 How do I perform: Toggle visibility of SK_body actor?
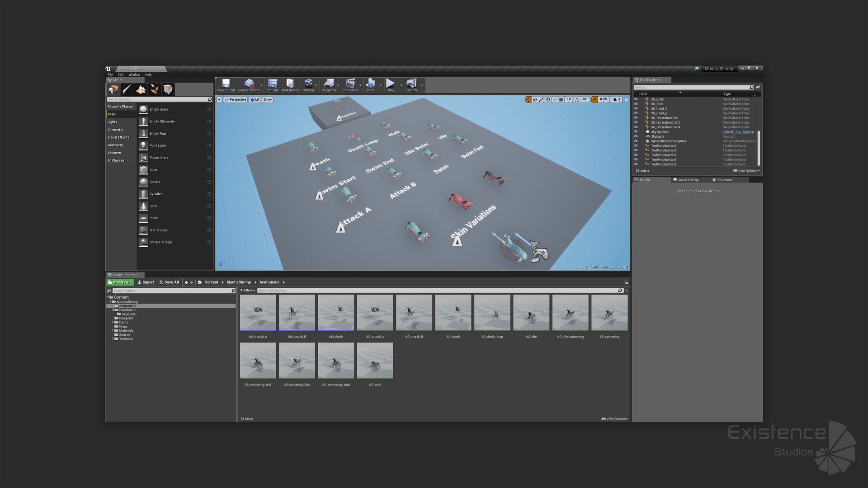pos(636,99)
